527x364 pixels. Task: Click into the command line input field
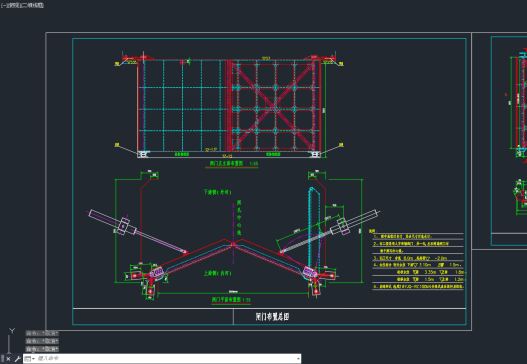[x=166, y=359]
